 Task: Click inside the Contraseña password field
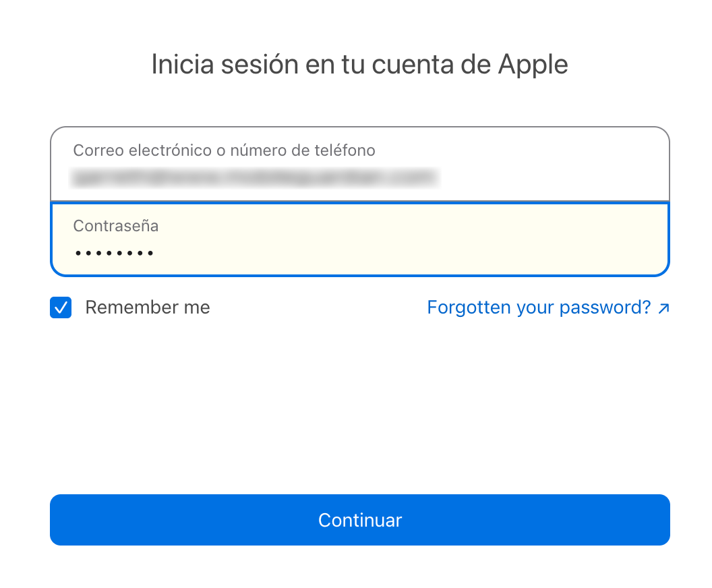pos(360,240)
